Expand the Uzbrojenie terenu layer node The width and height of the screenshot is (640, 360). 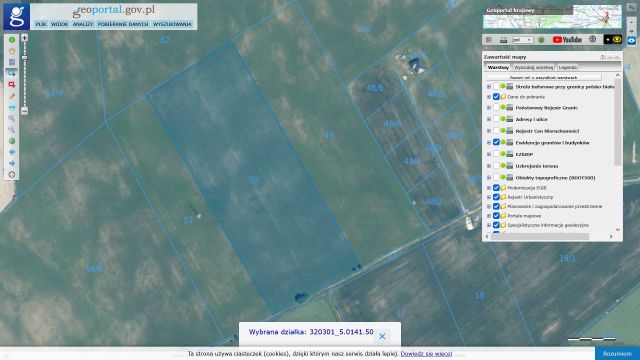489,166
